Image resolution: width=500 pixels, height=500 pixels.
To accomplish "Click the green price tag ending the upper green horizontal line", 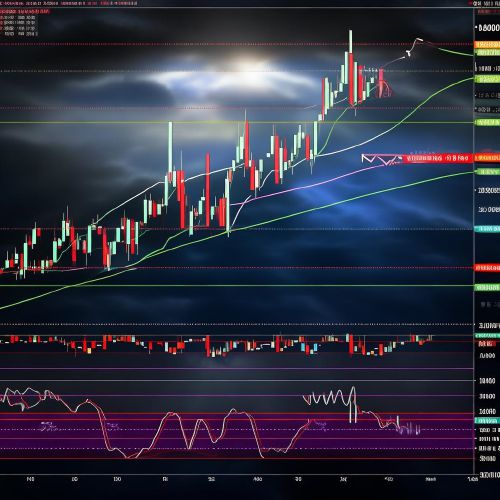I will (x=487, y=123).
